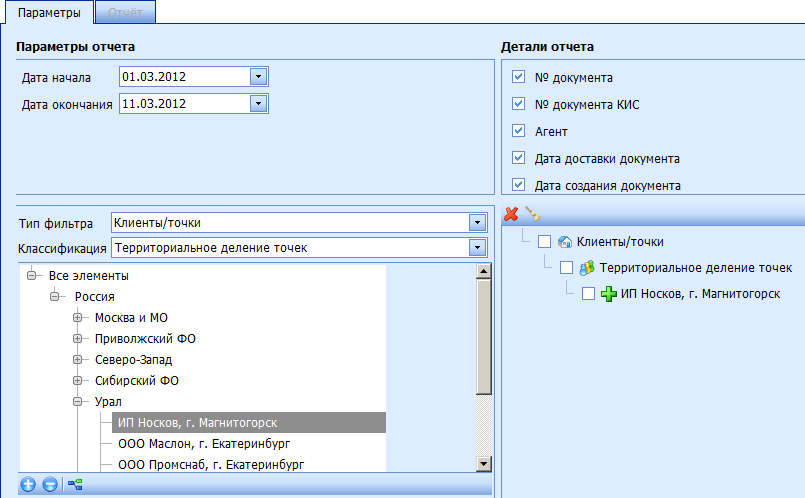Collapse the Урал tree node
The width and height of the screenshot is (805, 498).
click(x=78, y=402)
